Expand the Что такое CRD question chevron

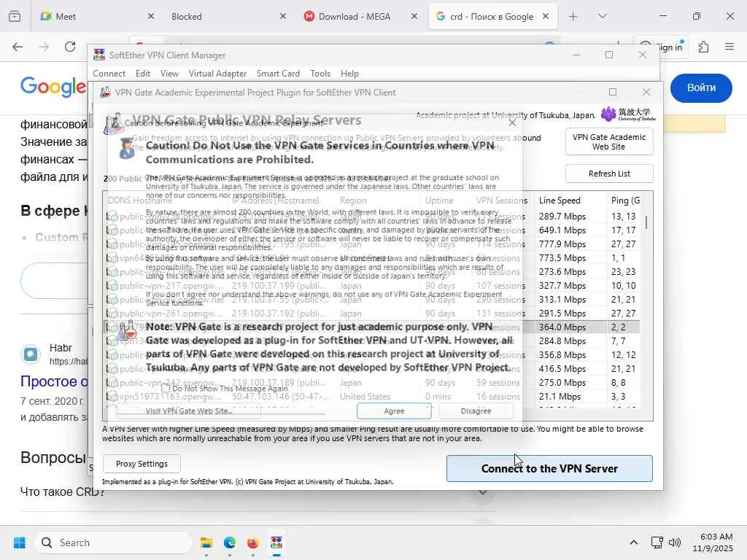(483, 492)
